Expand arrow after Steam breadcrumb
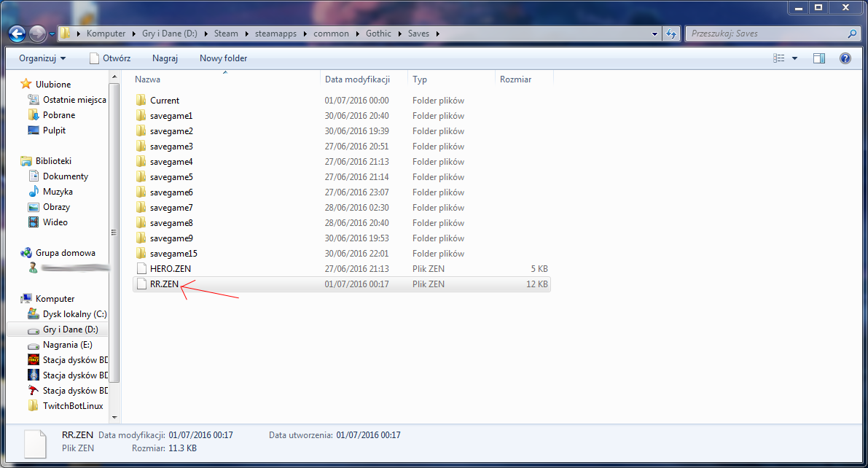868x468 pixels. pyautogui.click(x=246, y=34)
